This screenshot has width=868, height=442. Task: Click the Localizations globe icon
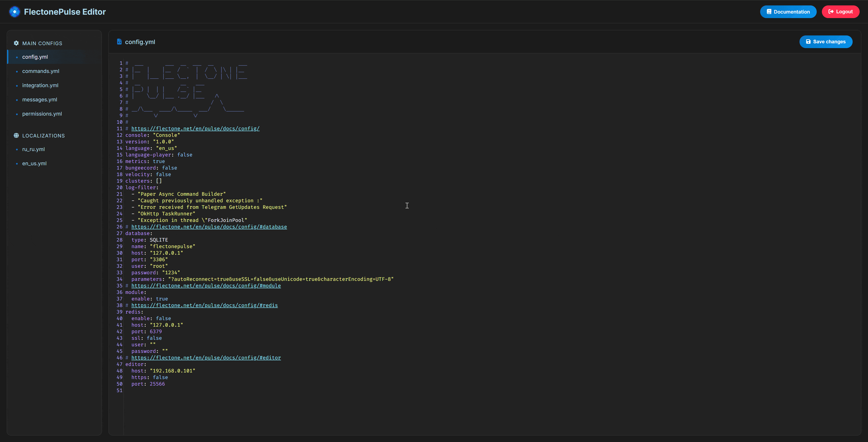[x=16, y=136]
